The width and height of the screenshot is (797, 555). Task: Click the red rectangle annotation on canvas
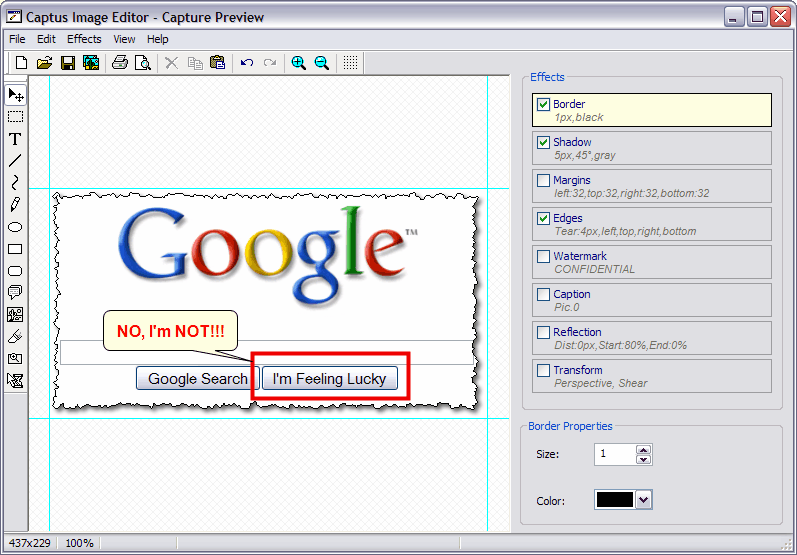tap(330, 376)
